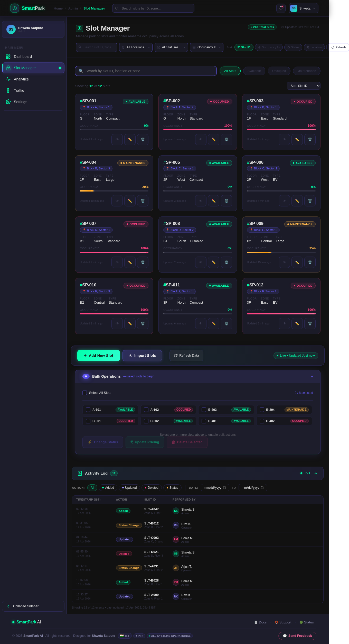View details of slot SP-009
This screenshot has height=644, width=349.
pyautogui.click(x=284, y=262)
